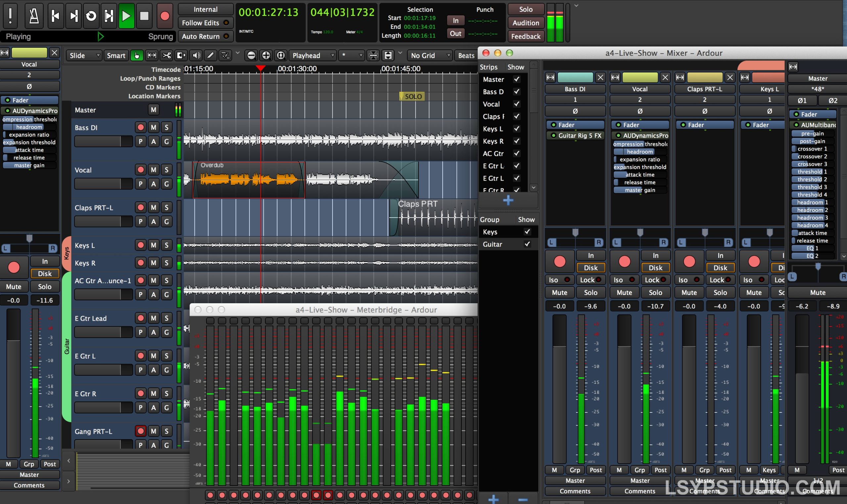
Task: Open the Slide edit mode dropdown
Action: [83, 55]
